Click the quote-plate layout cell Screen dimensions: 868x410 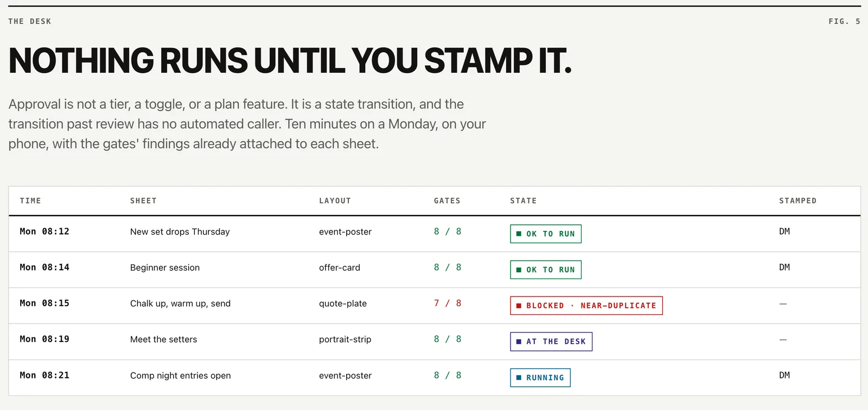[x=343, y=304]
